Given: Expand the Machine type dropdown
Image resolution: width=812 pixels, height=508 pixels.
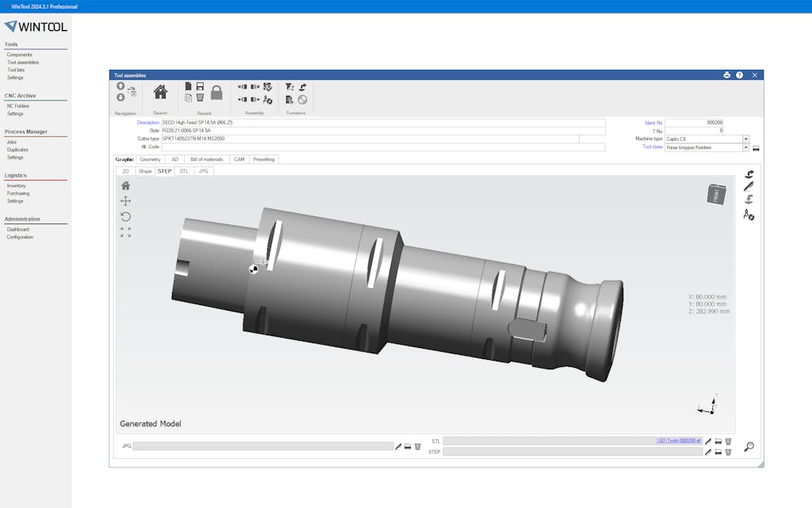Looking at the screenshot, I should tap(745, 139).
